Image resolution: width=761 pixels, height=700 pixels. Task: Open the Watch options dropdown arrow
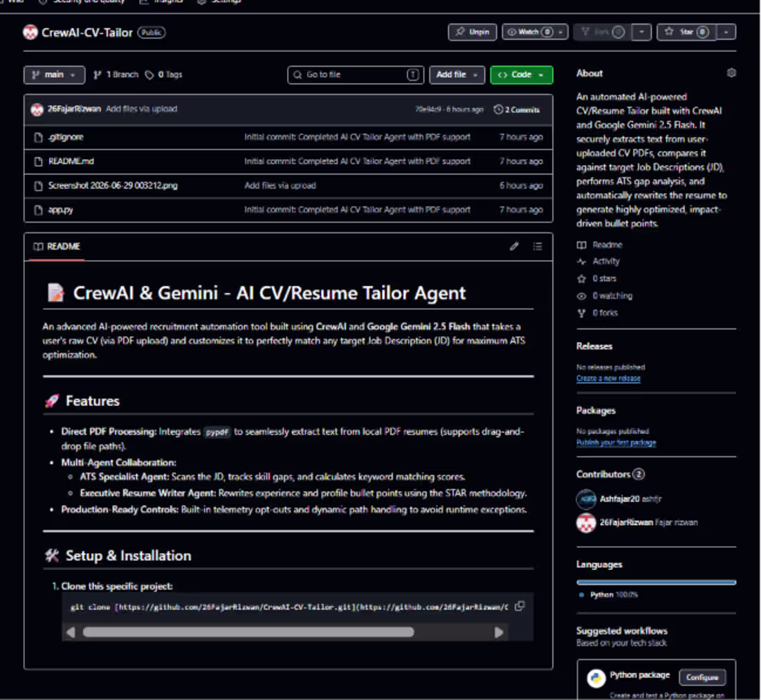561,32
